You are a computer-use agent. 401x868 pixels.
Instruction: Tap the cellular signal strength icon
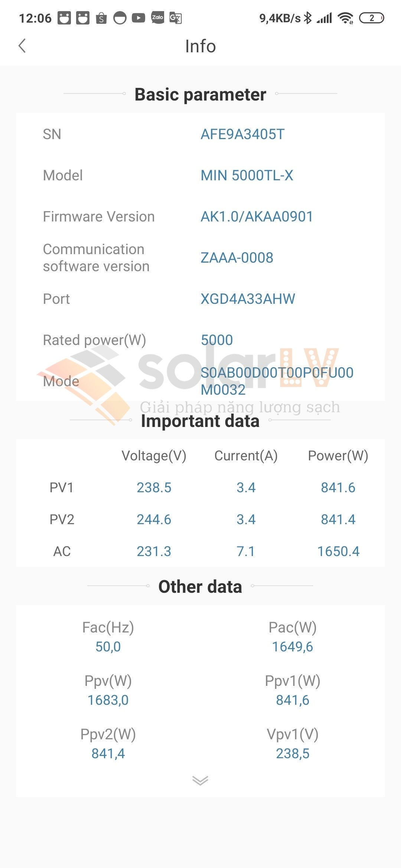click(x=324, y=18)
